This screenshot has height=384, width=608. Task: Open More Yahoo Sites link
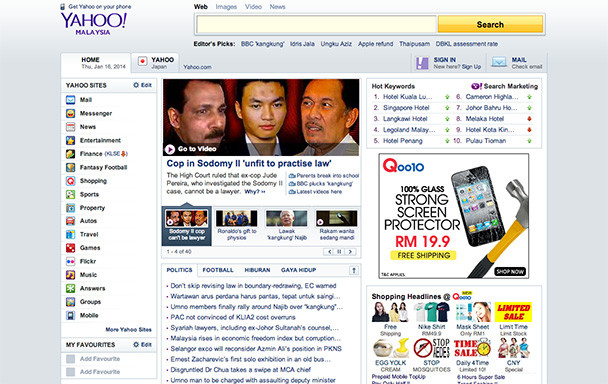click(x=128, y=330)
